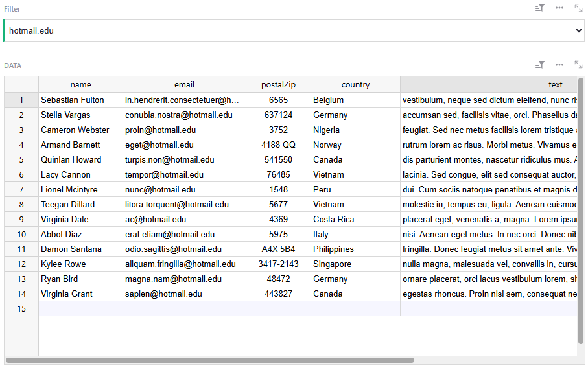Select row number 15
This screenshot has height=370, width=588.
(x=21, y=309)
